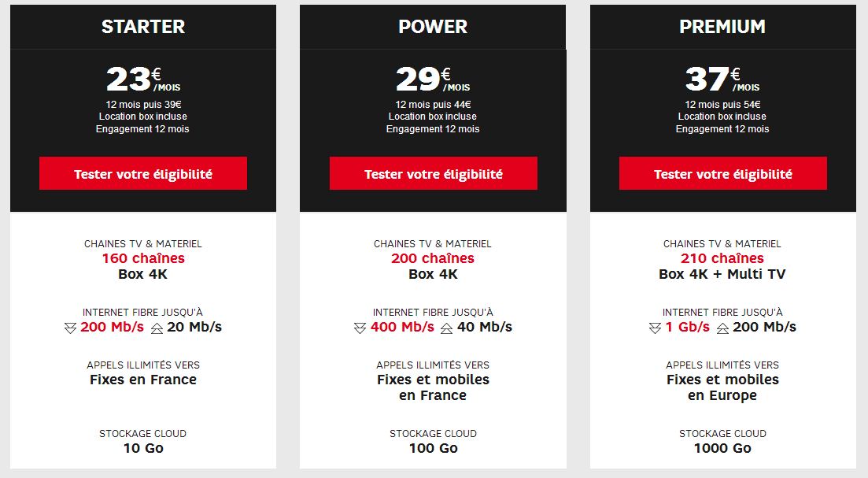Select the STARTER plan header
This screenshot has width=868, height=478.
142,27
